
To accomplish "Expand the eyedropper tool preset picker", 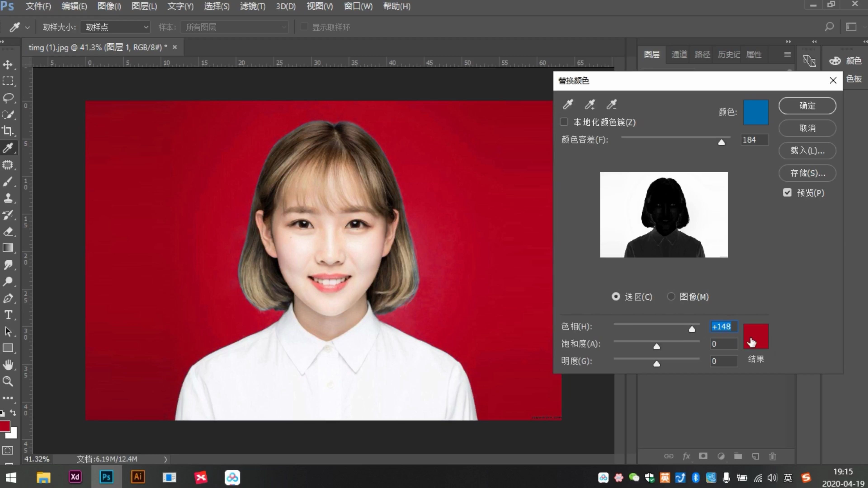I will [x=27, y=27].
